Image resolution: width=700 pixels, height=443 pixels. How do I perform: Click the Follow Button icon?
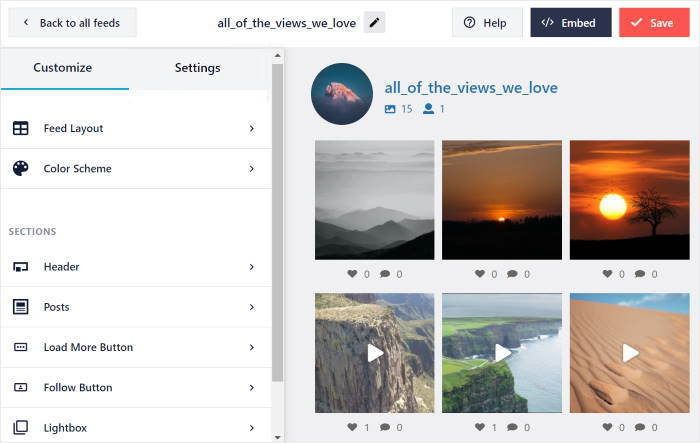20,387
